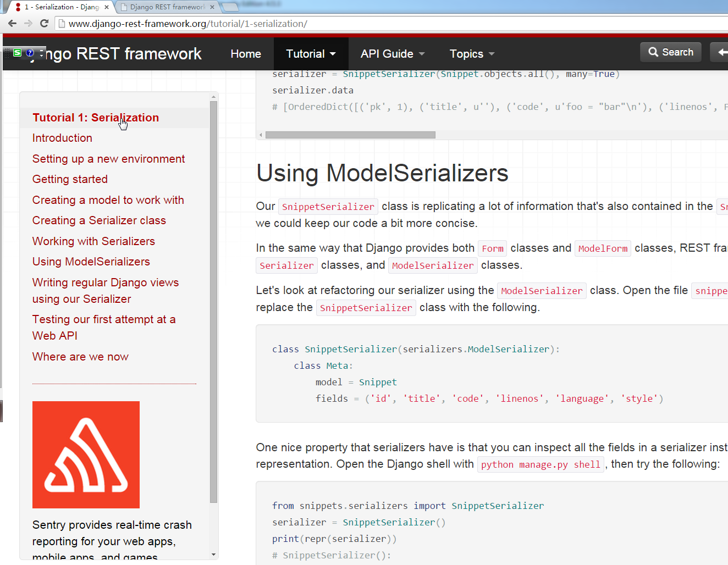Open 'Tutorial 1: Serialization' sidebar link
The width and height of the screenshot is (728, 565).
(96, 118)
